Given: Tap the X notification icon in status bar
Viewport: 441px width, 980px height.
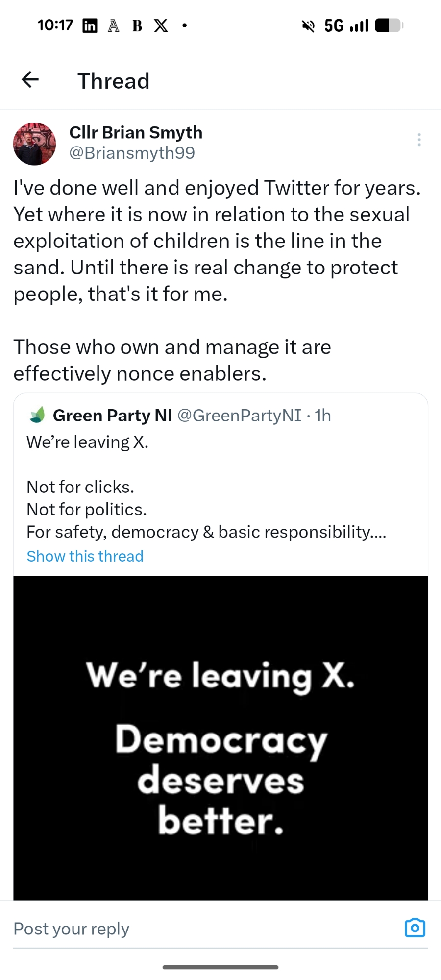Looking at the screenshot, I should coord(161,25).
